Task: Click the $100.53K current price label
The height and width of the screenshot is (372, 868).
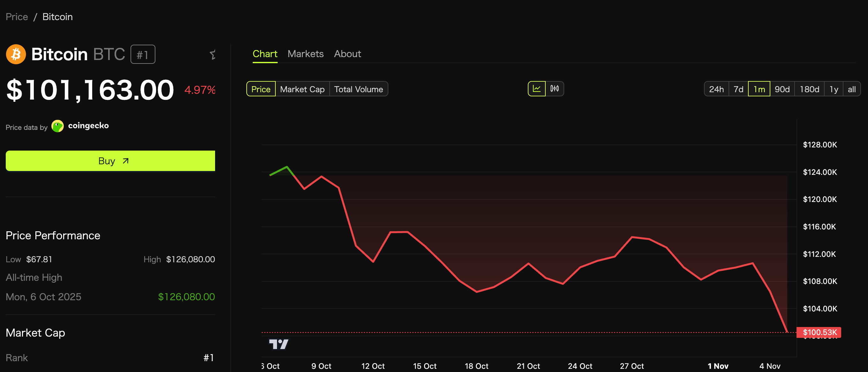Action: click(819, 332)
